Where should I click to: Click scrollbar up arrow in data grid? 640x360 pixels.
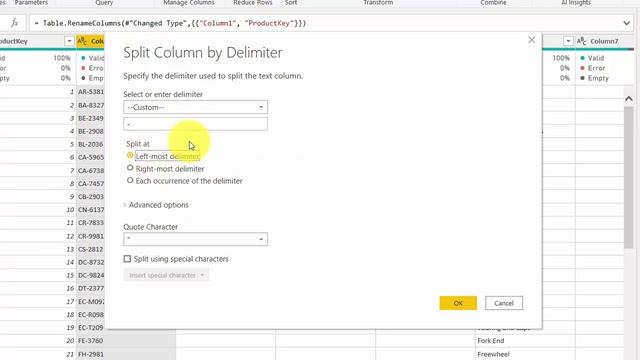pyautogui.click(x=629, y=99)
